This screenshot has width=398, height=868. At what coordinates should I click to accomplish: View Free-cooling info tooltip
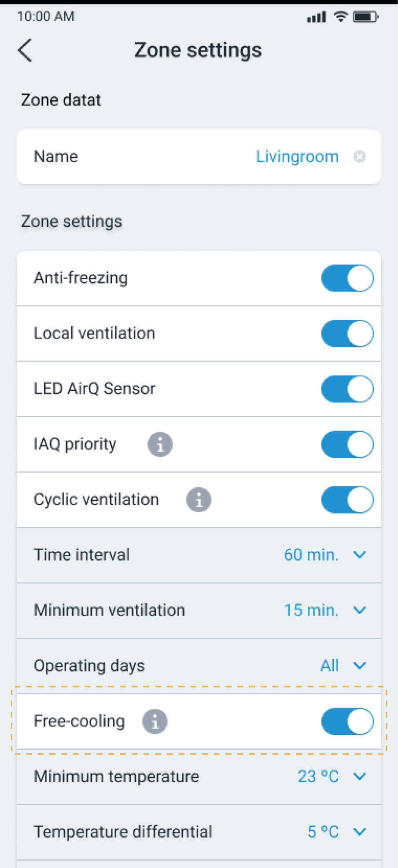pos(155,722)
